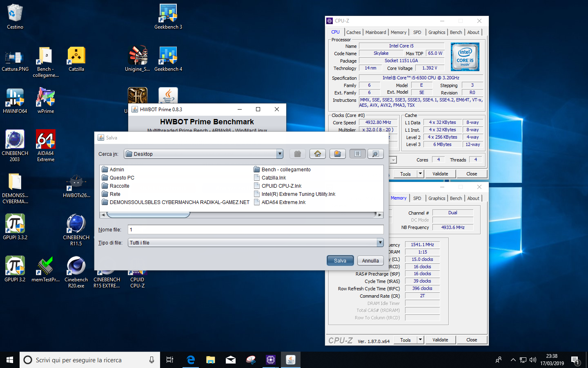The image size is (588, 368).
Task: Switch to the Caches tab in CPU-Z
Action: pos(354,32)
